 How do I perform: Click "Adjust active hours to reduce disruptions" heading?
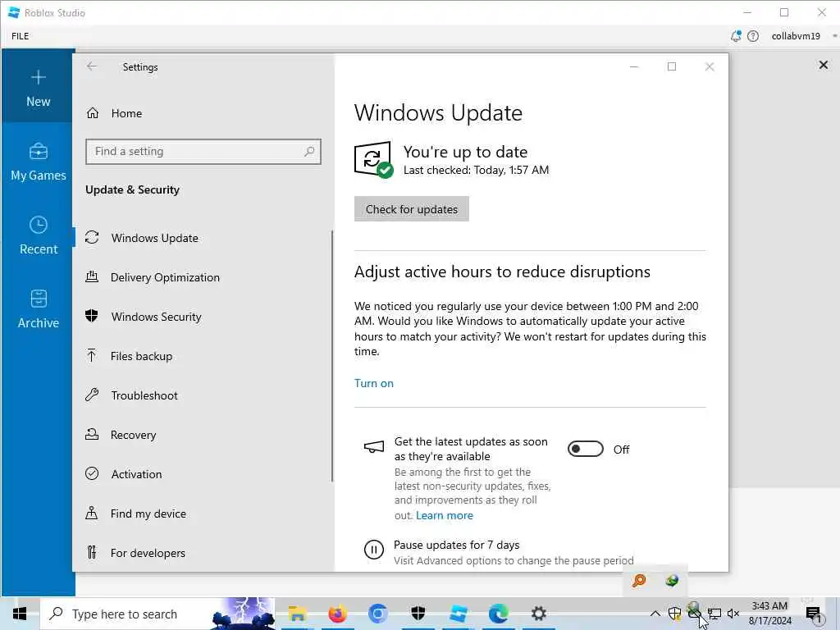pos(502,272)
